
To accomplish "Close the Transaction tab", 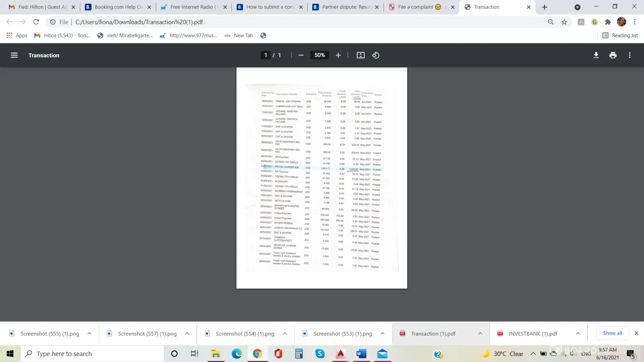I will click(x=528, y=7).
